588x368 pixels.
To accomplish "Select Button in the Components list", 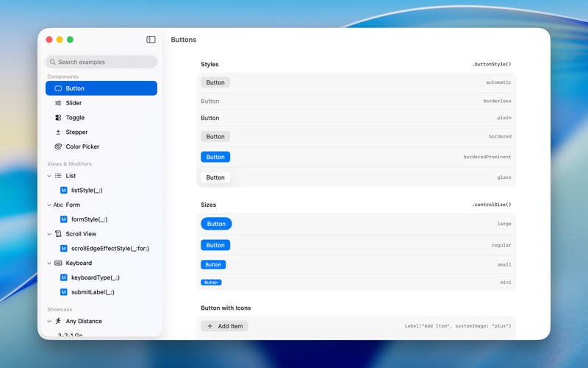I will point(101,88).
